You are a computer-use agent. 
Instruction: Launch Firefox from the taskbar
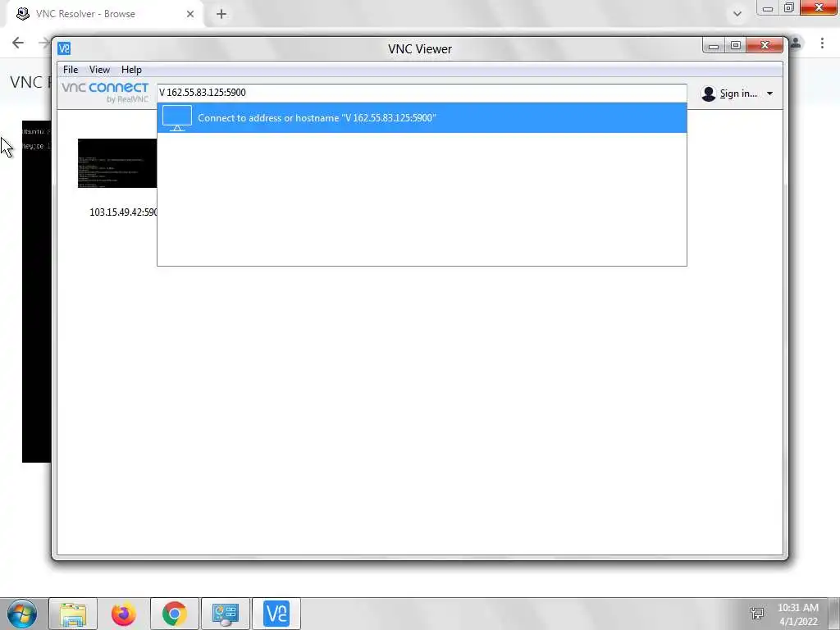click(124, 614)
